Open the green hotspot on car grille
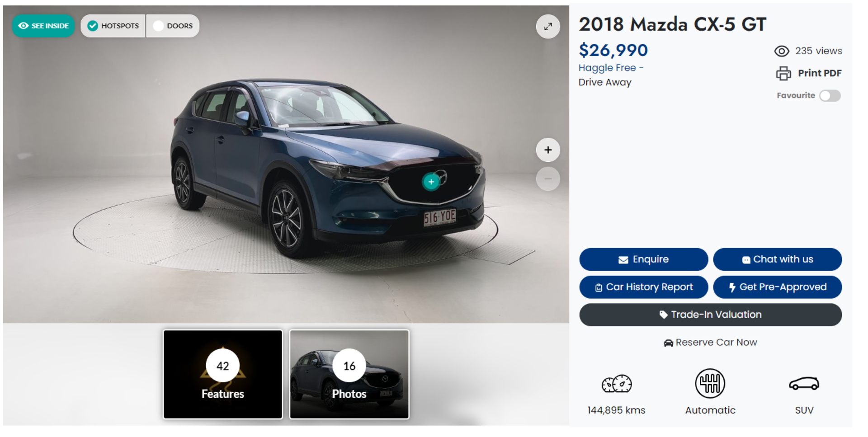This screenshot has width=868, height=437. click(431, 182)
